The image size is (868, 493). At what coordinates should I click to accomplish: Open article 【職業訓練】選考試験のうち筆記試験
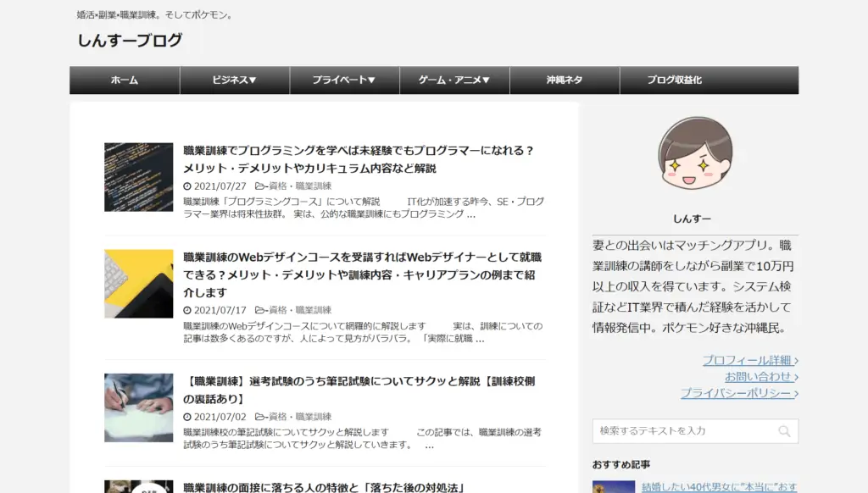pyautogui.click(x=359, y=390)
